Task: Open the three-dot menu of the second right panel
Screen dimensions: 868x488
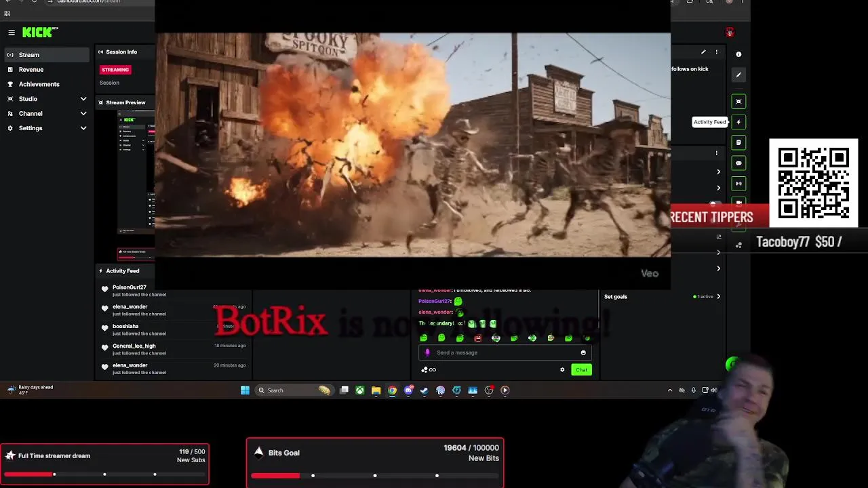Action: [x=717, y=153]
